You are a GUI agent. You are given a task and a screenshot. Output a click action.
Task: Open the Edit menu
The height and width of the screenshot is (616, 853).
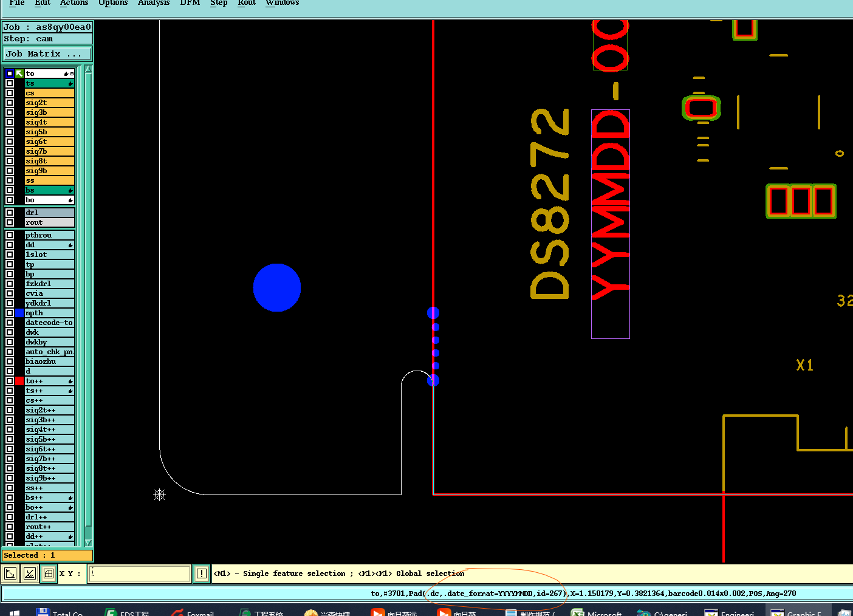(x=43, y=3)
